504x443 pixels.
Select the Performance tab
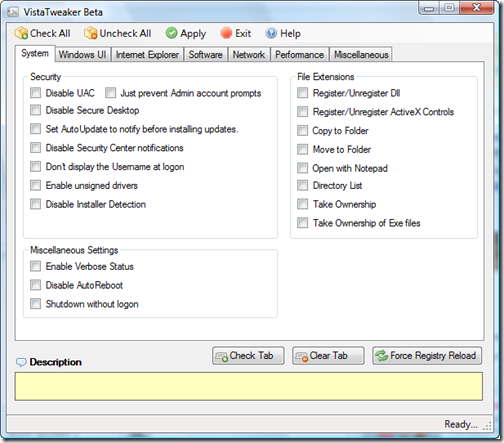click(x=299, y=55)
